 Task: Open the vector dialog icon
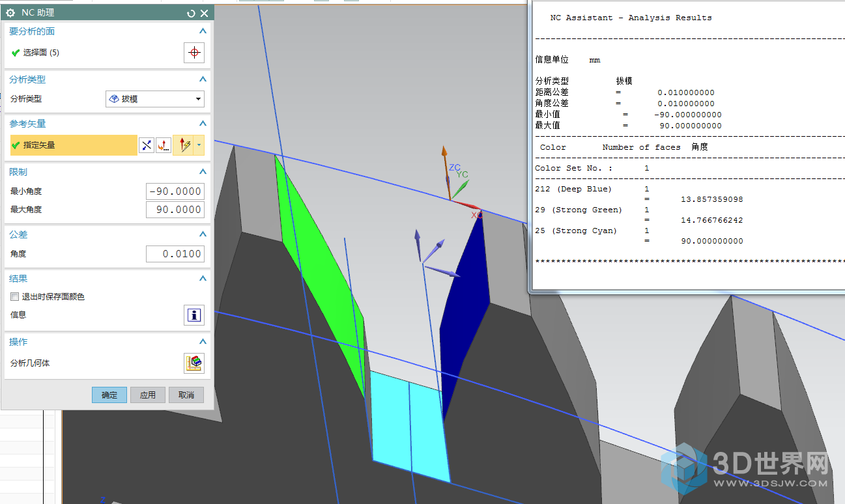164,145
